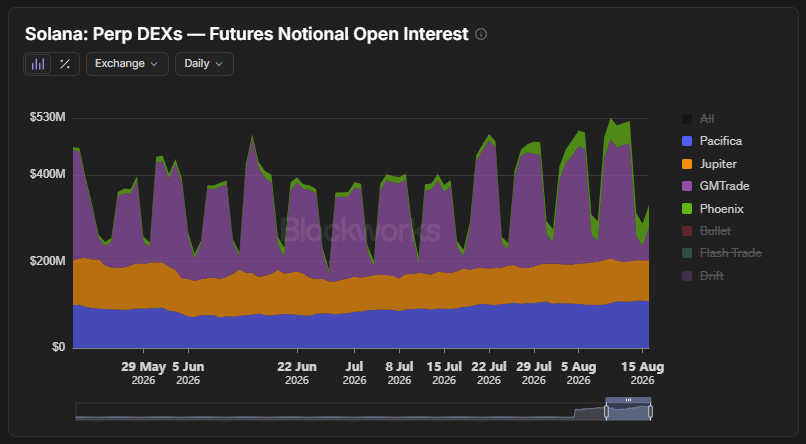Enable the Bullet series in legend
The width and height of the screenshot is (806, 444).
coord(706,231)
